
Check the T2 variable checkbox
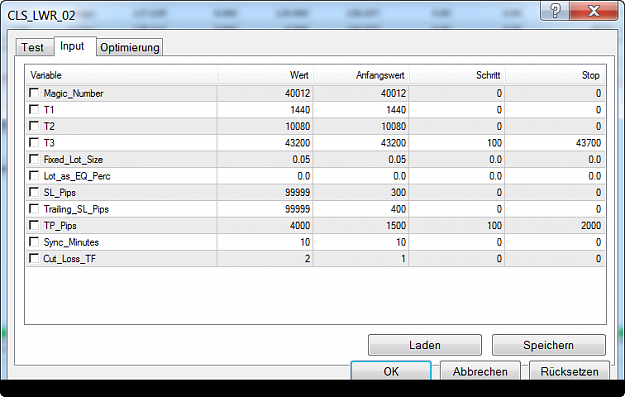pos(34,126)
